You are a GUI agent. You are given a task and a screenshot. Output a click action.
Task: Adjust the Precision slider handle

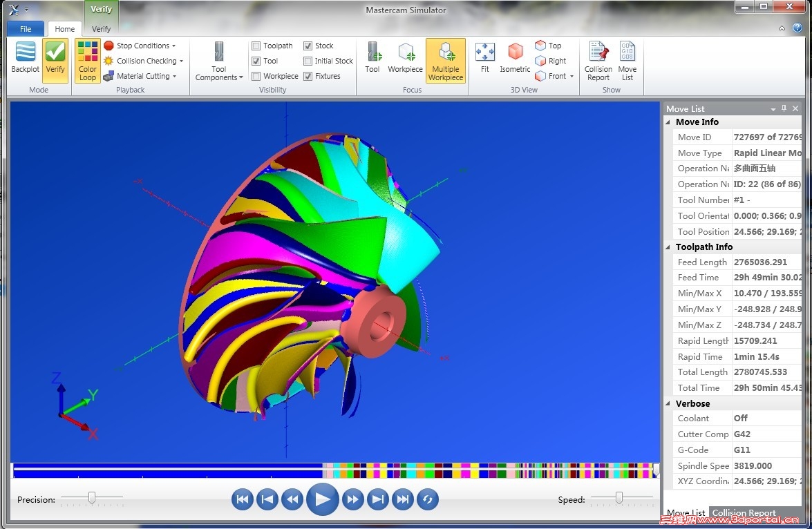[92, 498]
